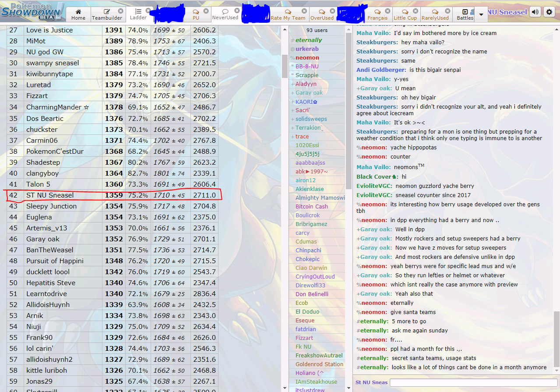Select Garay oak in the user list
This screenshot has width=560, height=392.
[309, 92]
